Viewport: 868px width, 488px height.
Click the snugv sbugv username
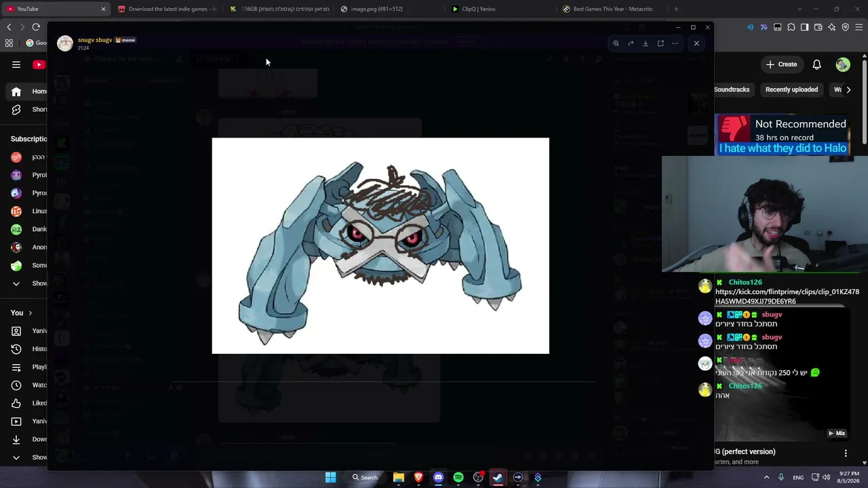pyautogui.click(x=95, y=40)
